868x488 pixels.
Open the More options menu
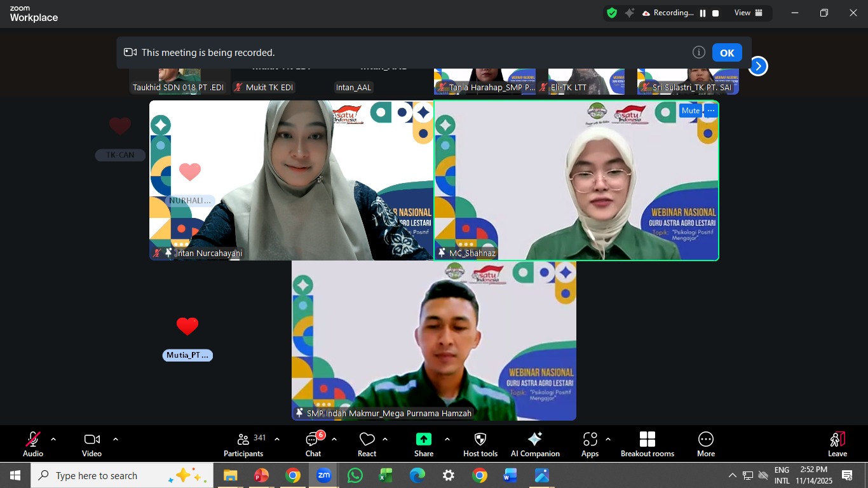point(705,444)
